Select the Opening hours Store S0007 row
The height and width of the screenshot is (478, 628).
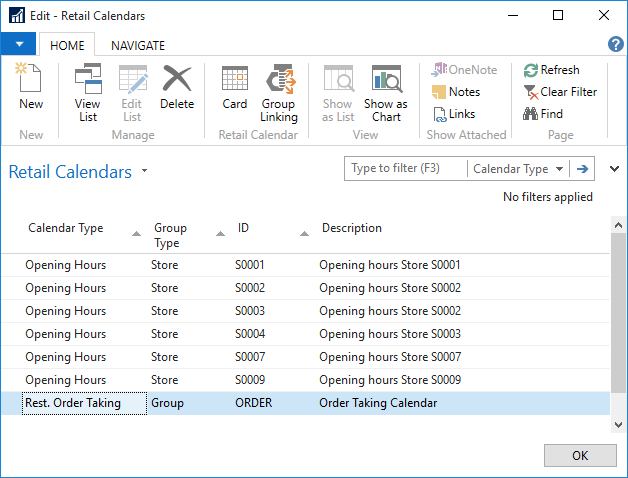390,357
